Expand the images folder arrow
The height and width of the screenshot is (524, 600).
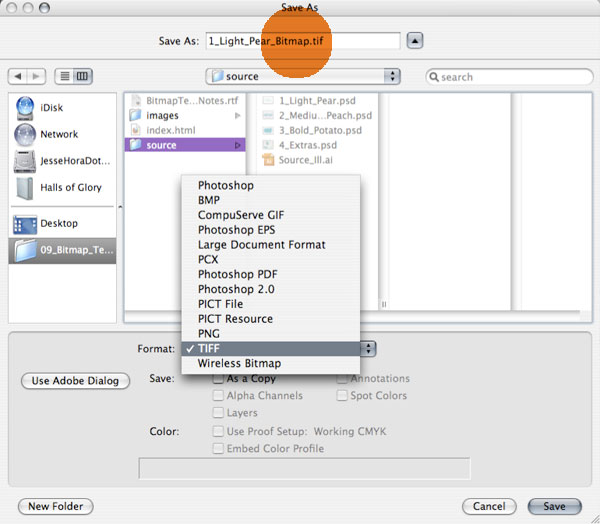point(238,116)
